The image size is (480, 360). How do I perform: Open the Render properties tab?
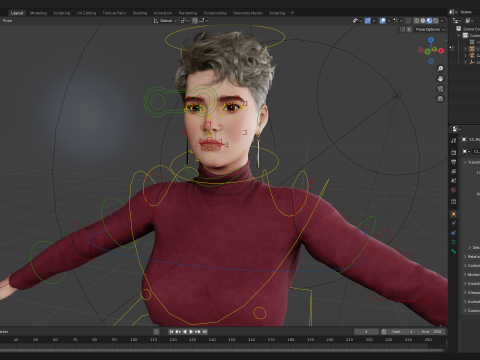pos(453,152)
